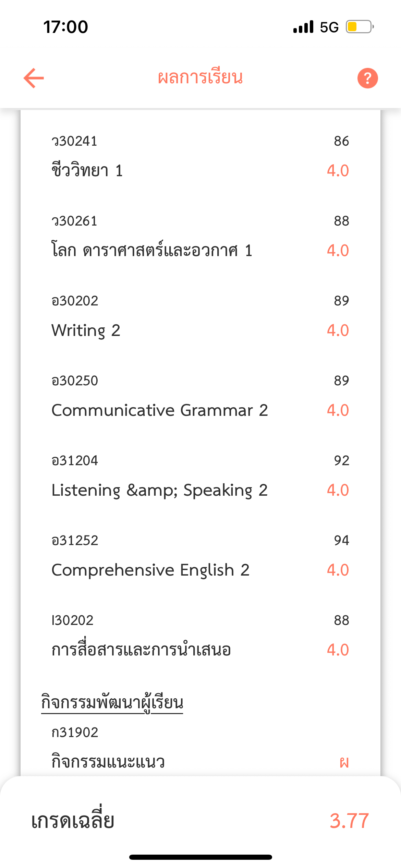Tap the ผลการเรียน page title
401x868 pixels.
(200, 77)
